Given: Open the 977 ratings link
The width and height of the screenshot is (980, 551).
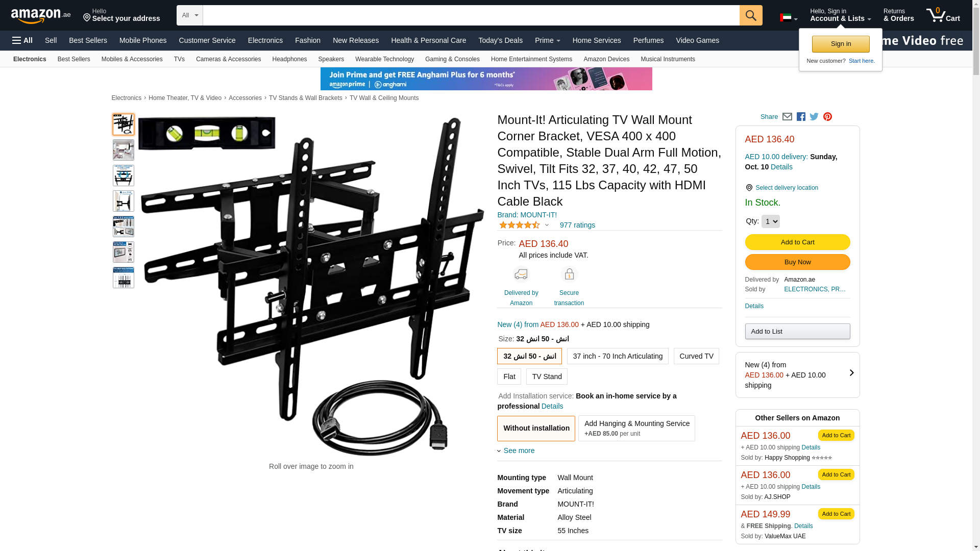Looking at the screenshot, I should [577, 225].
